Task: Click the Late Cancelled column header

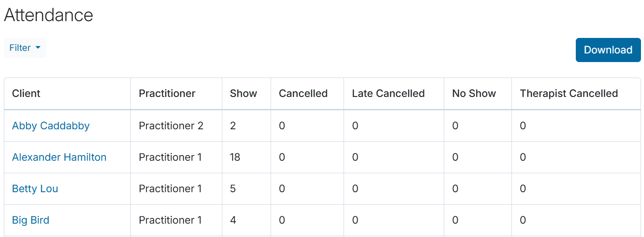Action: point(388,94)
